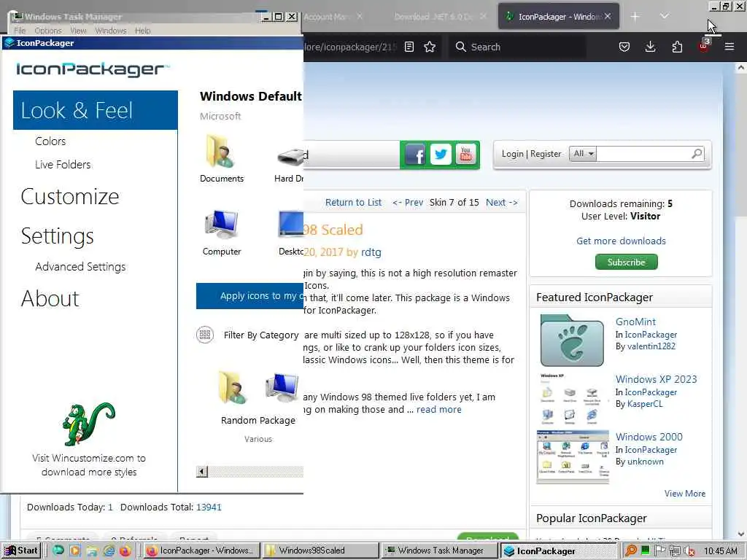Go to the Customize section
This screenshot has width=747, height=560.
(x=70, y=197)
